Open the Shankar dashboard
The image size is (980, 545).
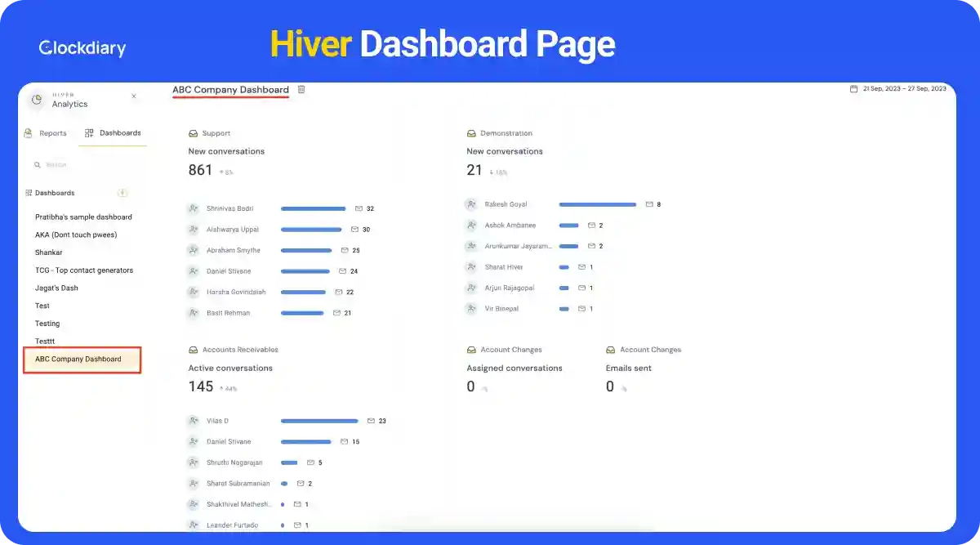pyautogui.click(x=49, y=252)
